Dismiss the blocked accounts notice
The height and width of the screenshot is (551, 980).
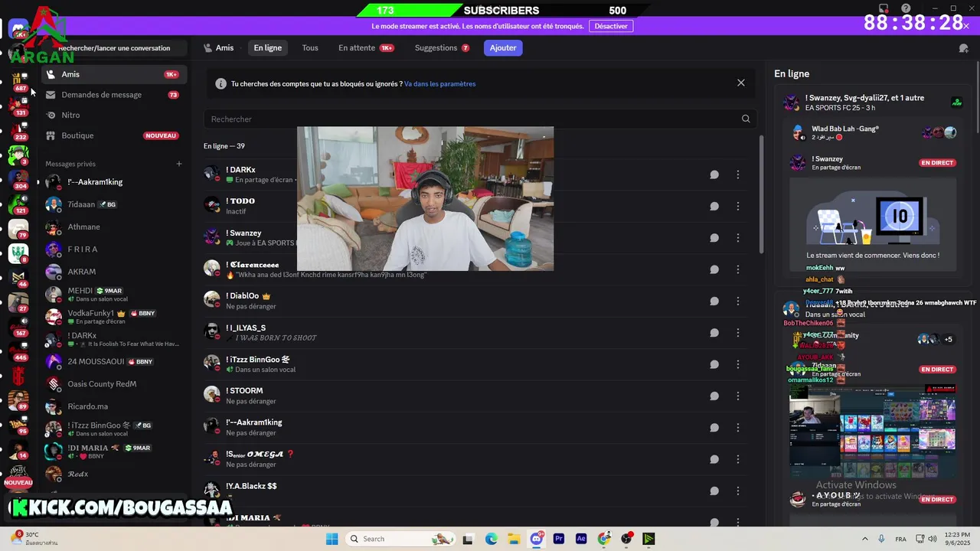740,83
